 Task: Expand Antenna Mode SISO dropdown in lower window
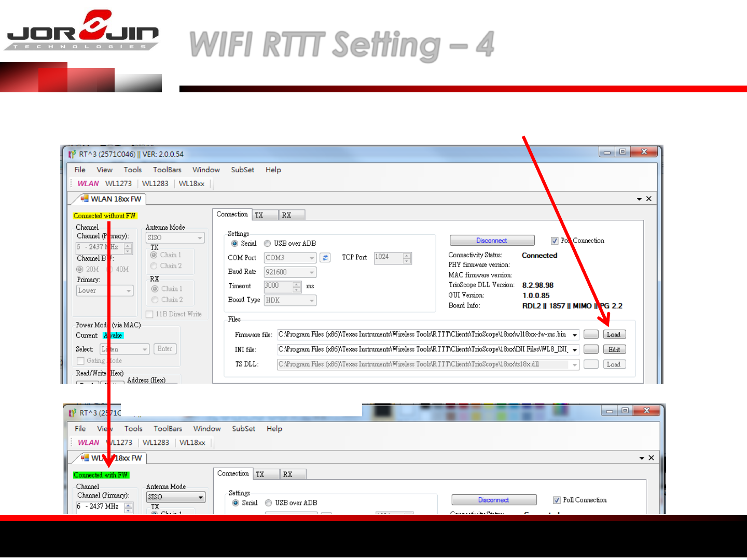pyautogui.click(x=176, y=497)
